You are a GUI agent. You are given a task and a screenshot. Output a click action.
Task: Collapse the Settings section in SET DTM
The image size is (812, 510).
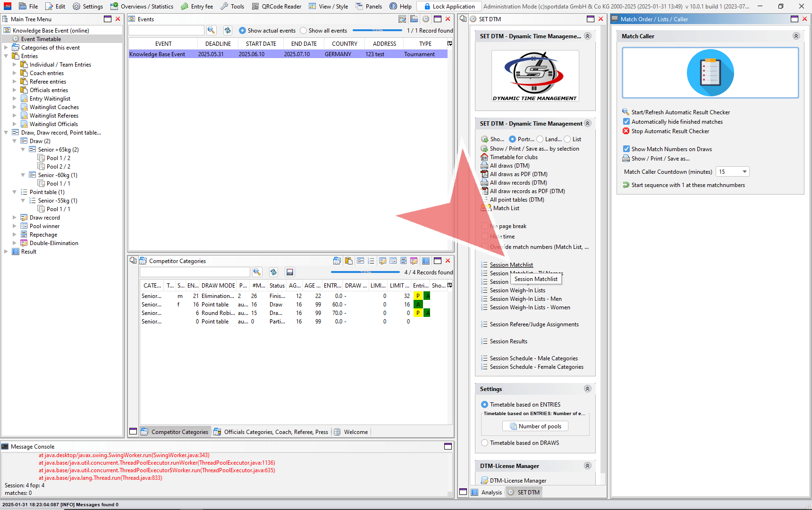click(x=587, y=389)
